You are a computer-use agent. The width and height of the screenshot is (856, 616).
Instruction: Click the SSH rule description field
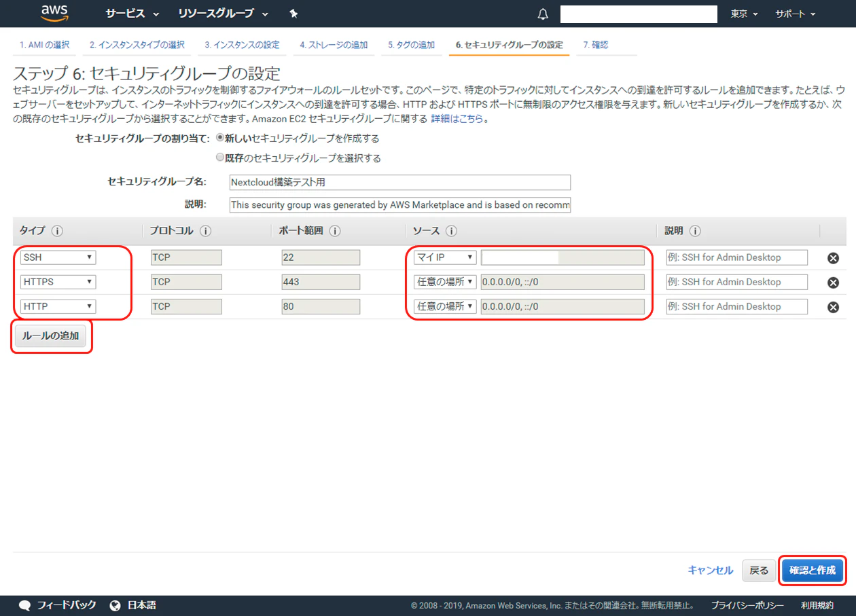pos(737,257)
